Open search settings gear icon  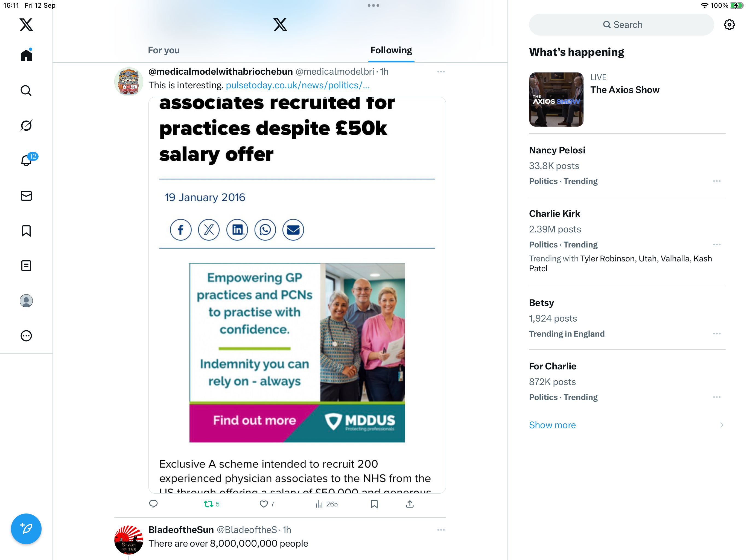(x=729, y=25)
